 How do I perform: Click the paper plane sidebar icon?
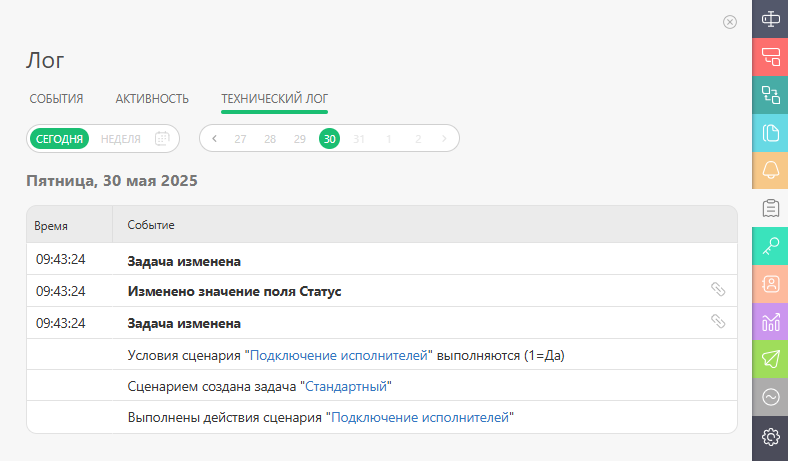point(770,359)
